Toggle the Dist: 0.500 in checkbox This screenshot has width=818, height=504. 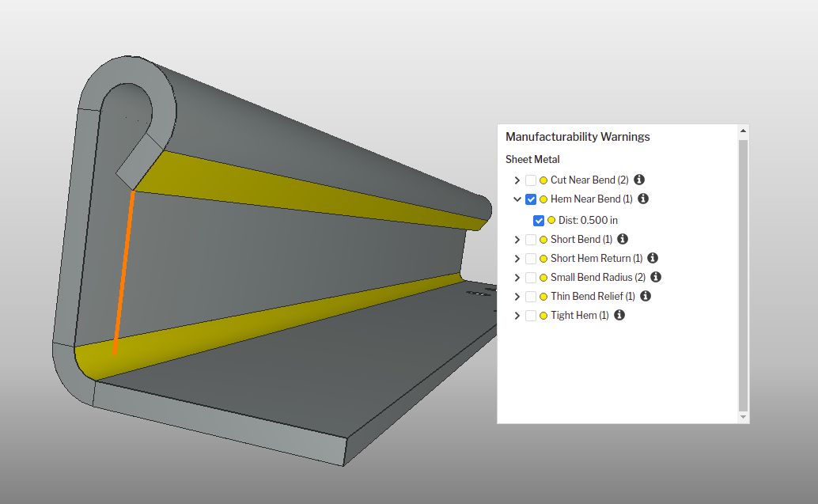pos(538,220)
